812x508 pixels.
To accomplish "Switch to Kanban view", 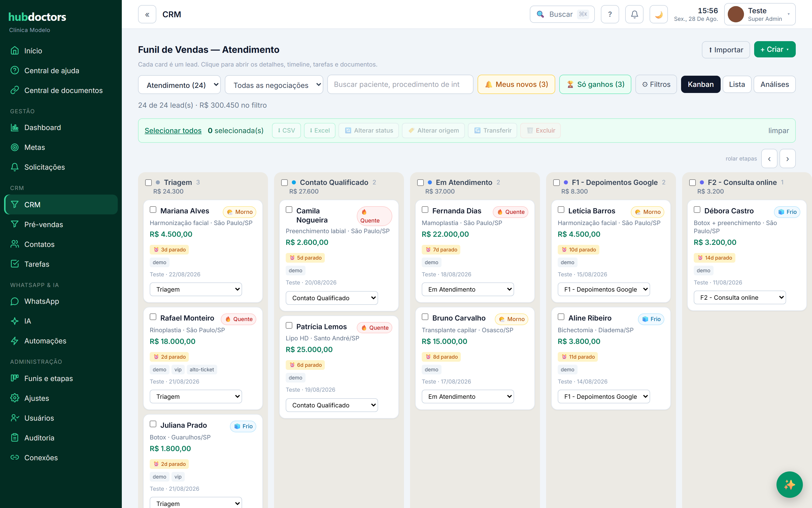I will pyautogui.click(x=701, y=84).
